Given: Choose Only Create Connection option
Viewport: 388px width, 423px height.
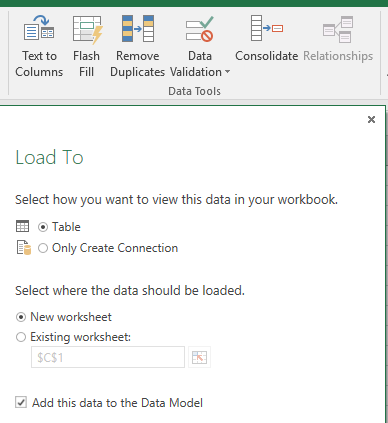Looking at the screenshot, I should (43, 248).
